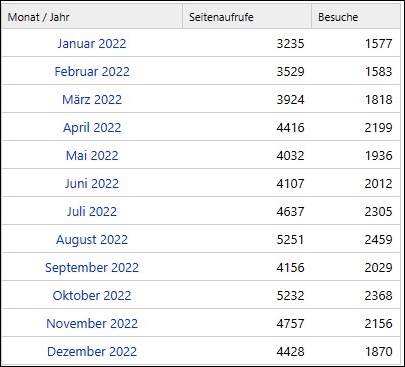Open the November 2022 link

[92, 323]
